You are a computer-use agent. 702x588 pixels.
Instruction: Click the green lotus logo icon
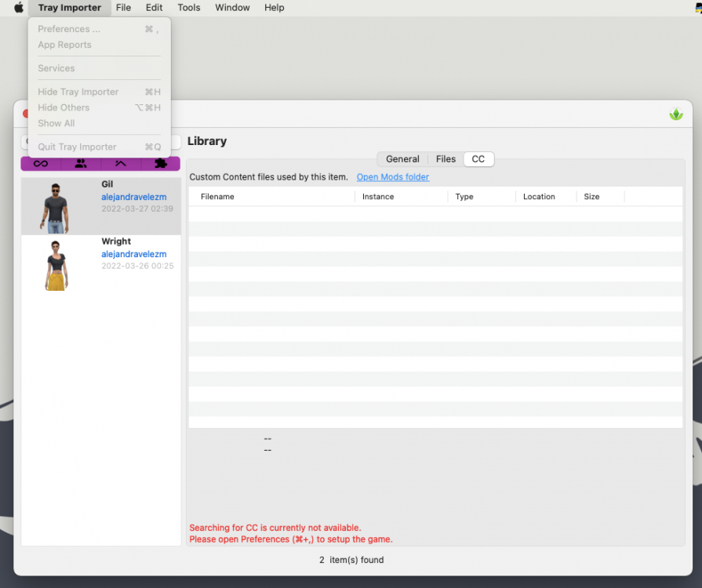pyautogui.click(x=676, y=114)
